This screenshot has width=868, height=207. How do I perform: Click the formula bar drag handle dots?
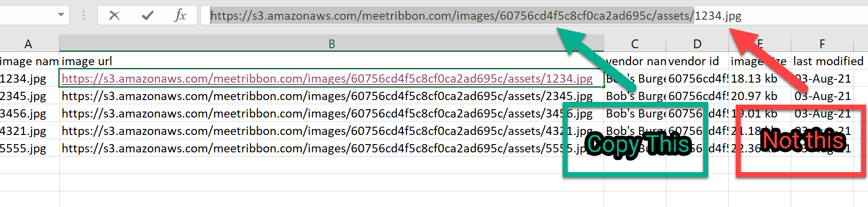coord(83,16)
